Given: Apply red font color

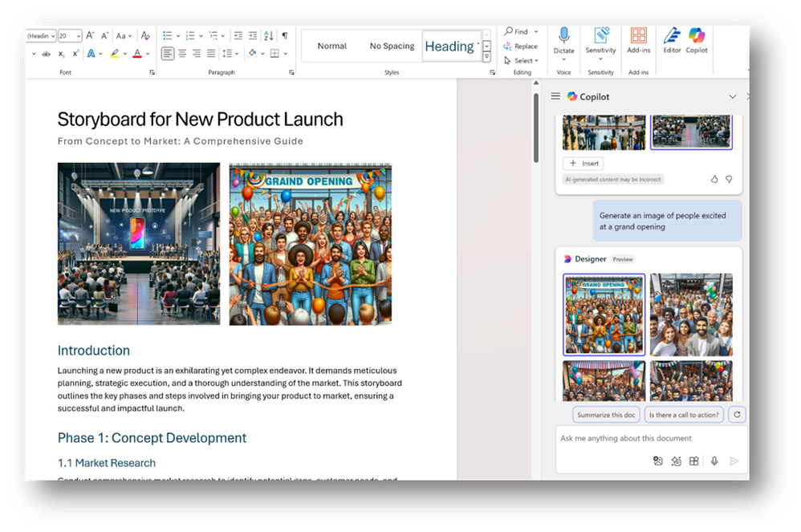Looking at the screenshot, I should coord(137,54).
